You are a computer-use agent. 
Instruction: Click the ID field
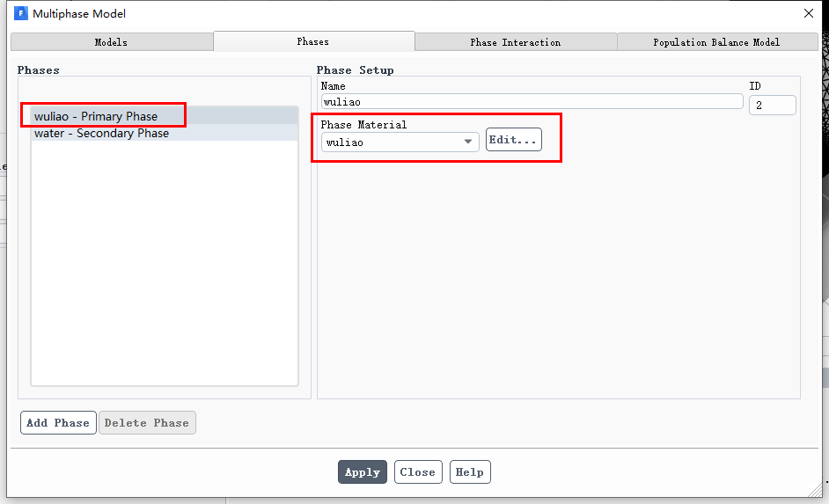[x=772, y=106]
